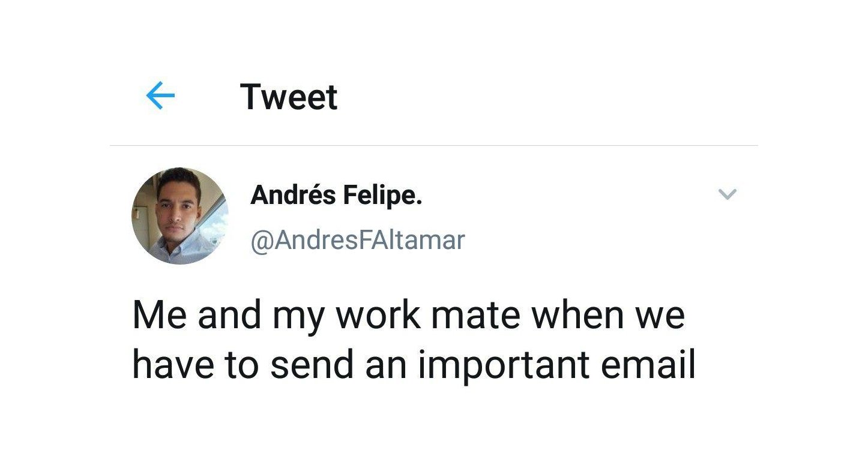Click the blue back arrow

(160, 96)
